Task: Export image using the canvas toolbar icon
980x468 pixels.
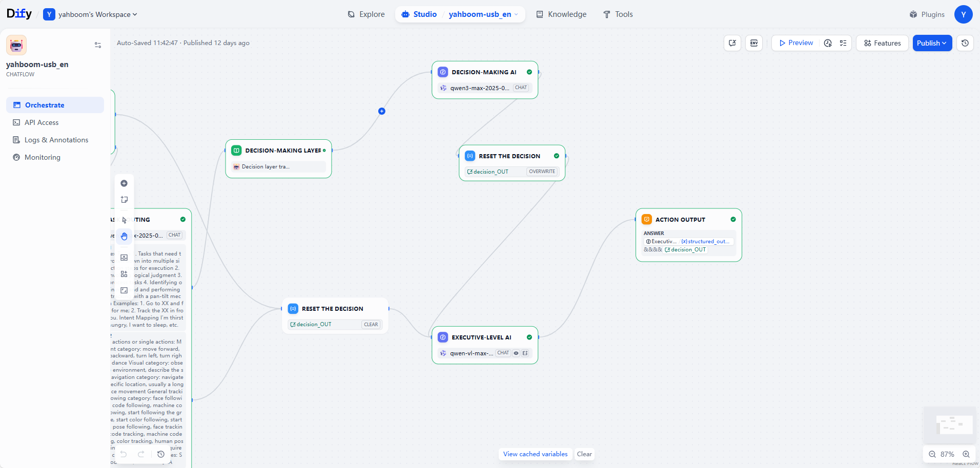Action: tap(124, 258)
